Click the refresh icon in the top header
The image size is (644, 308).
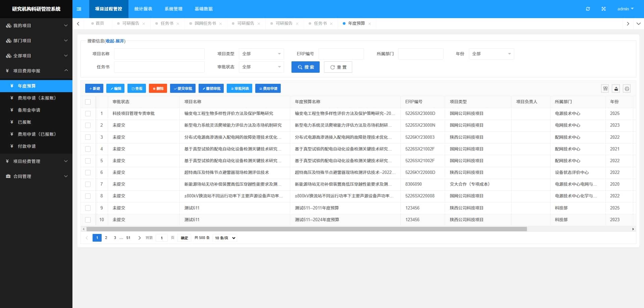point(588,9)
